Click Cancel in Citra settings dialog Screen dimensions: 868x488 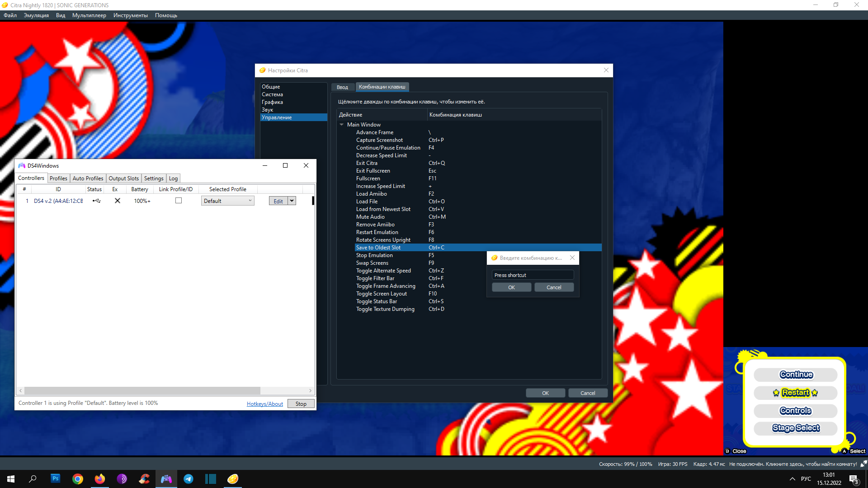tap(588, 393)
